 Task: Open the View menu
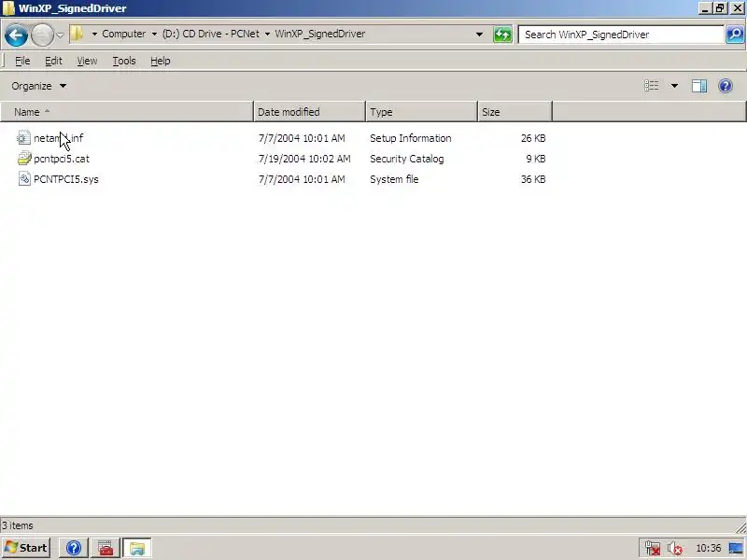coord(87,61)
